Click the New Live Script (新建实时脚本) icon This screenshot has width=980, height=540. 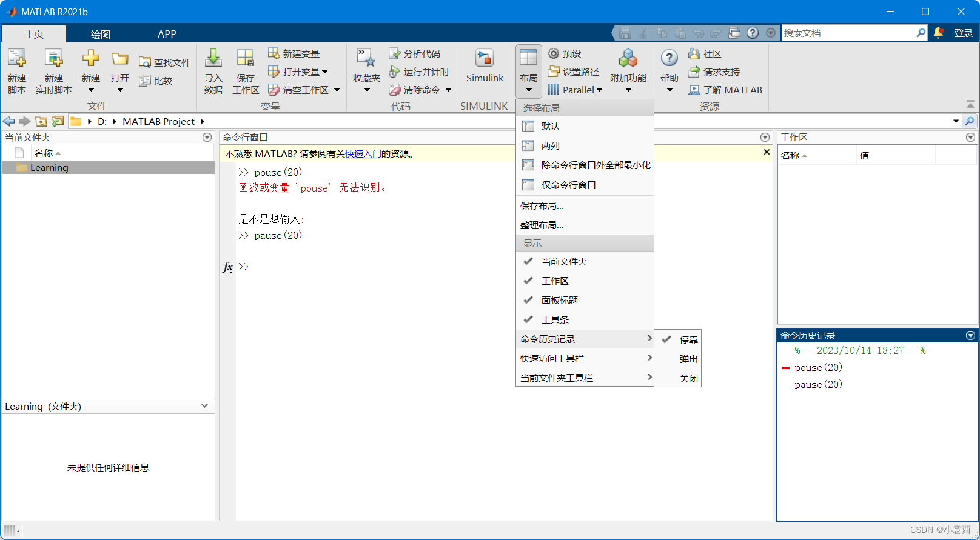coord(53,59)
